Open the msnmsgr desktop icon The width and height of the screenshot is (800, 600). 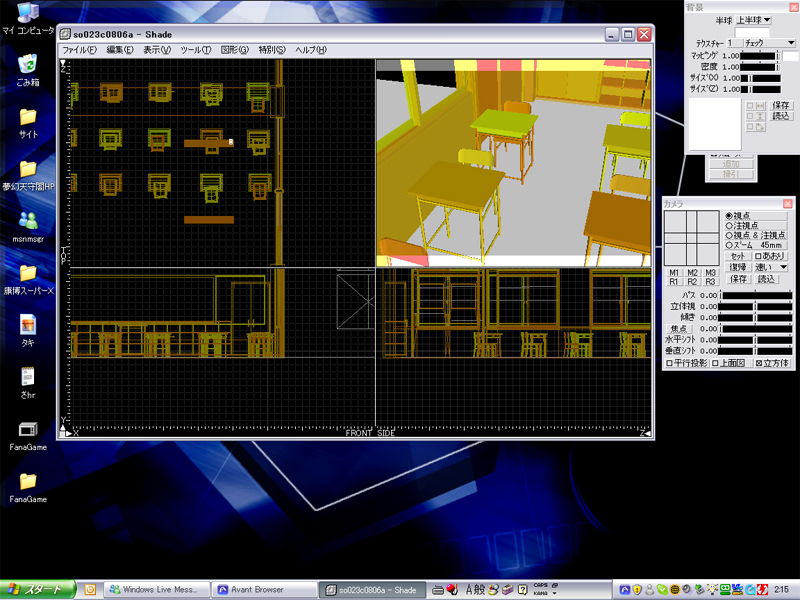click(x=28, y=227)
